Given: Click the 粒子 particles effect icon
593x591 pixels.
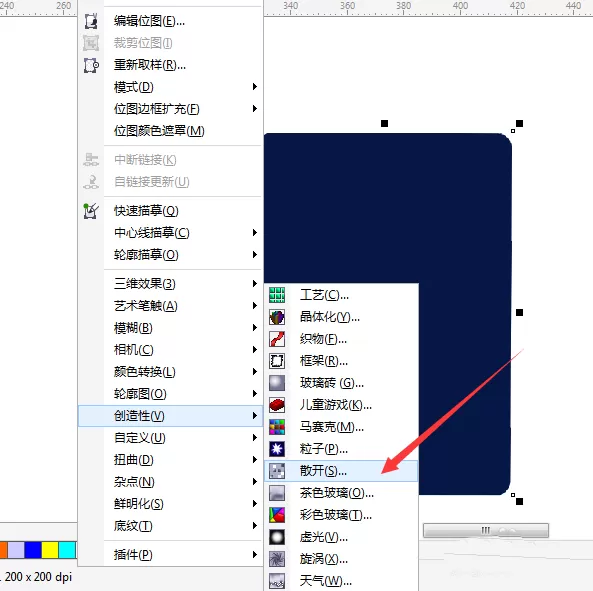Looking at the screenshot, I should 277,449.
